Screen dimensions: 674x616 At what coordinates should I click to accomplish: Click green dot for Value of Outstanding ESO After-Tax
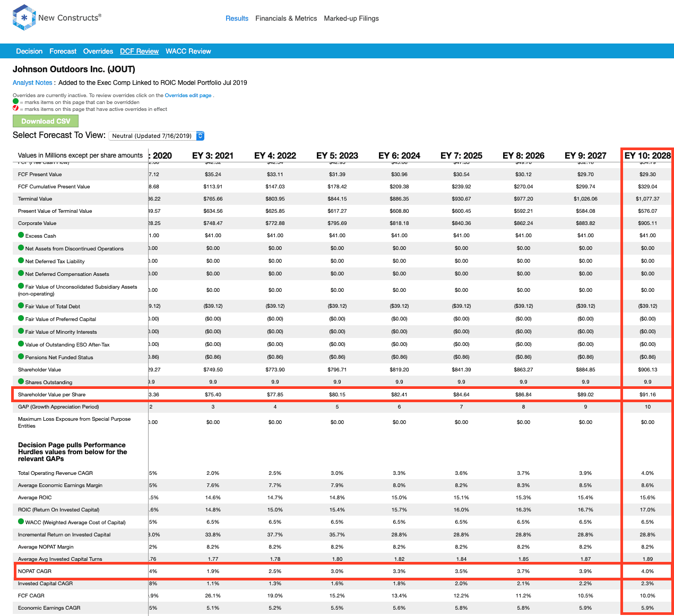[x=21, y=344]
